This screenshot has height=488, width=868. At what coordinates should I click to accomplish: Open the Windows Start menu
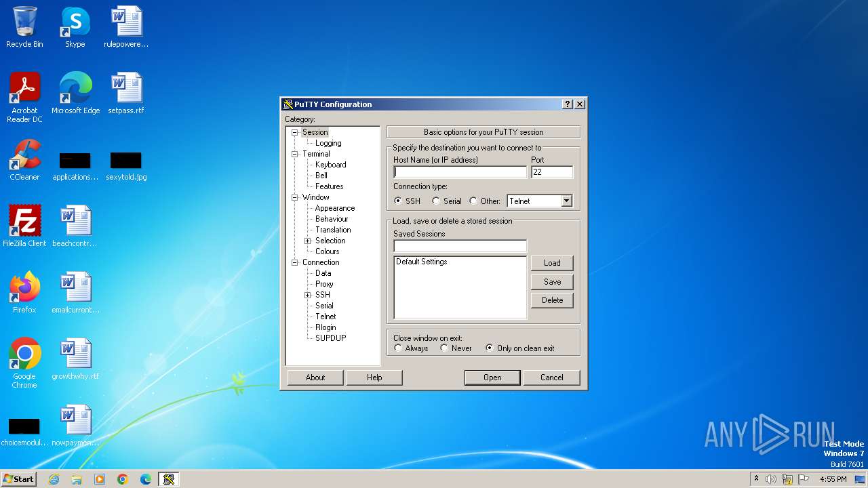pyautogui.click(x=18, y=479)
